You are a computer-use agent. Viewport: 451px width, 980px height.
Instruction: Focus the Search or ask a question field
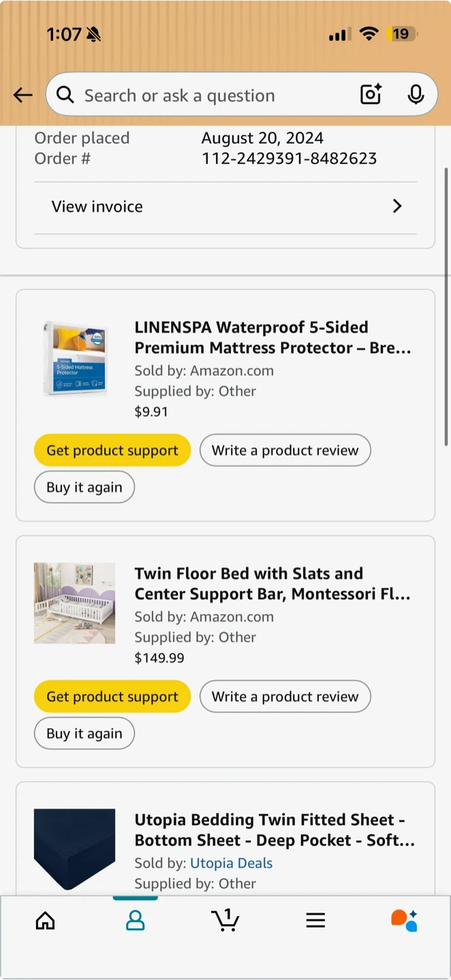pos(211,95)
